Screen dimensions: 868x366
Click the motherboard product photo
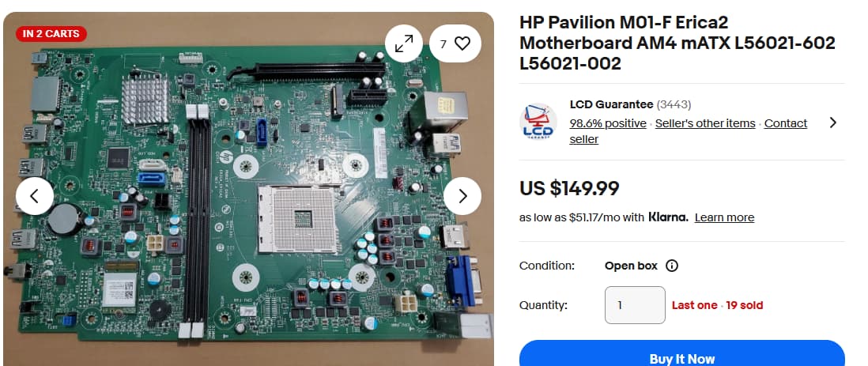click(248, 189)
